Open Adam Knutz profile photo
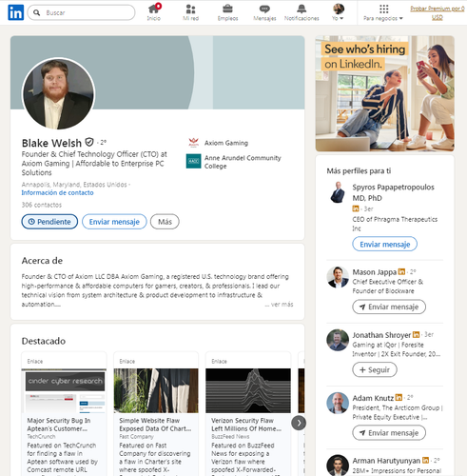 tap(338, 403)
